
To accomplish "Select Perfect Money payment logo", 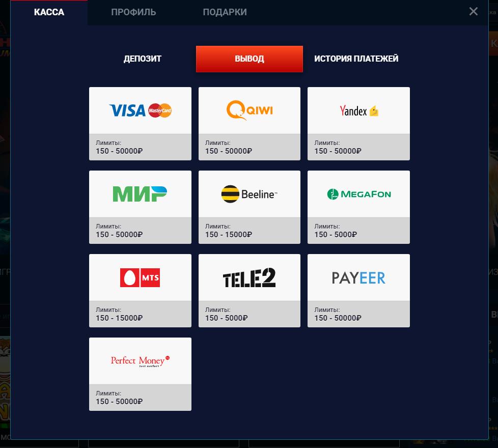I will click(140, 361).
